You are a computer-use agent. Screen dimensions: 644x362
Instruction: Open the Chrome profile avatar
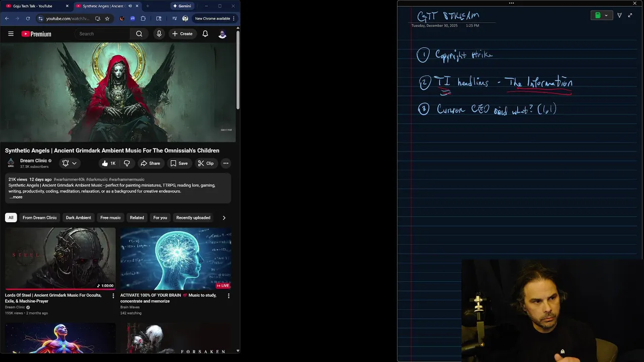coord(185,19)
